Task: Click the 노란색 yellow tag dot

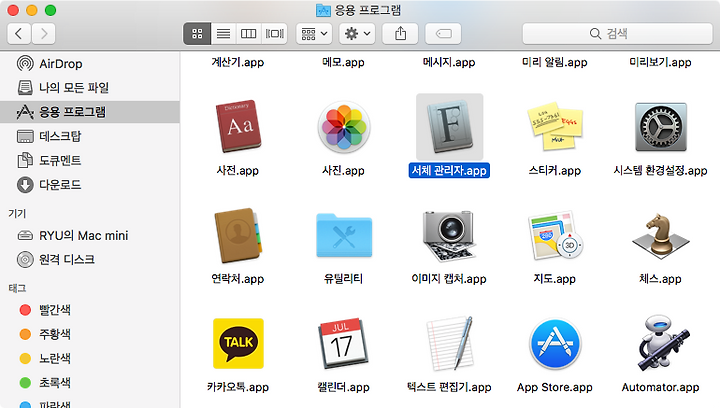Action: 25,358
